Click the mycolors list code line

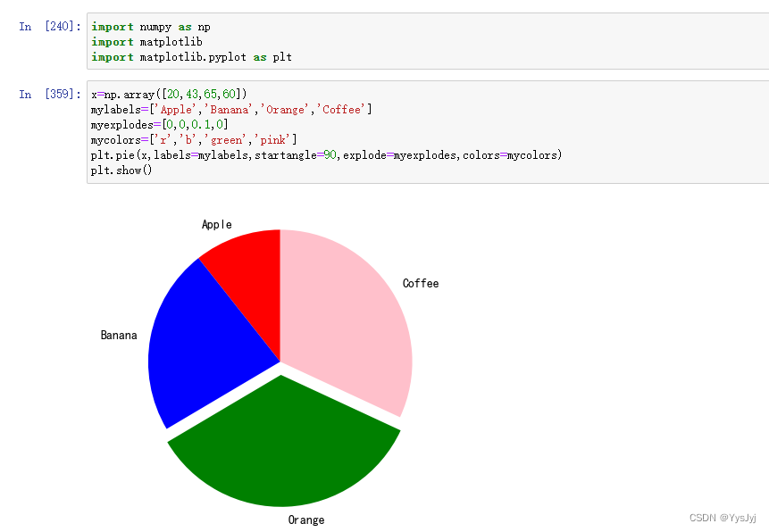tap(194, 140)
